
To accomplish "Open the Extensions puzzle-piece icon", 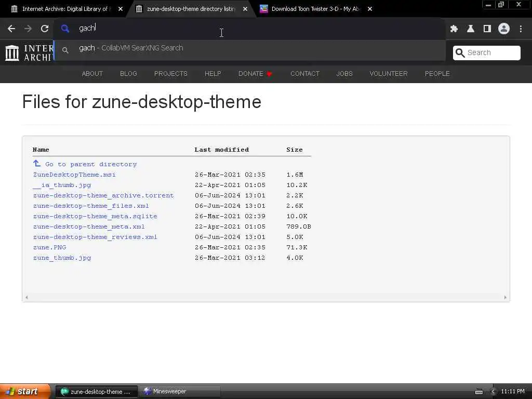I will [454, 29].
